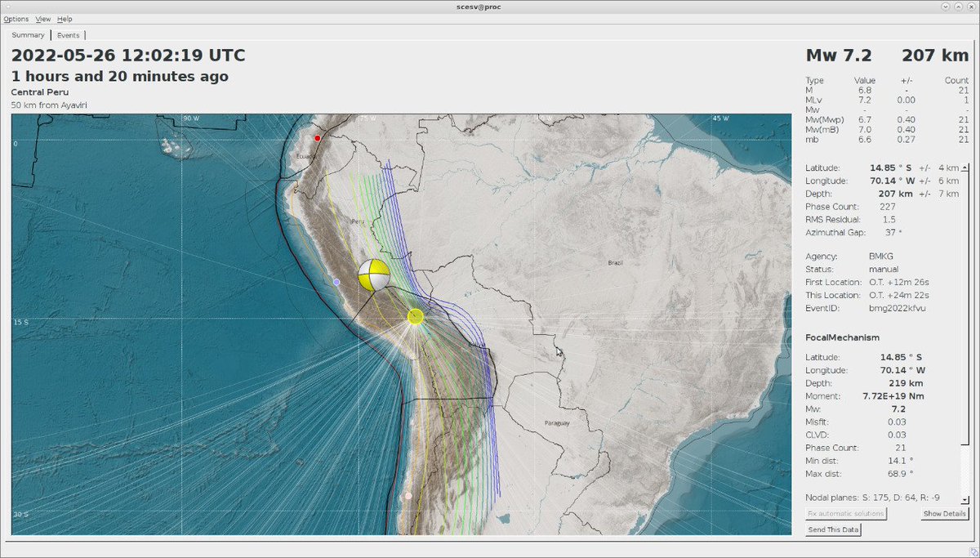Screen dimensions: 980x558
Task: Click the Send This Data button
Action: pyautogui.click(x=832, y=529)
